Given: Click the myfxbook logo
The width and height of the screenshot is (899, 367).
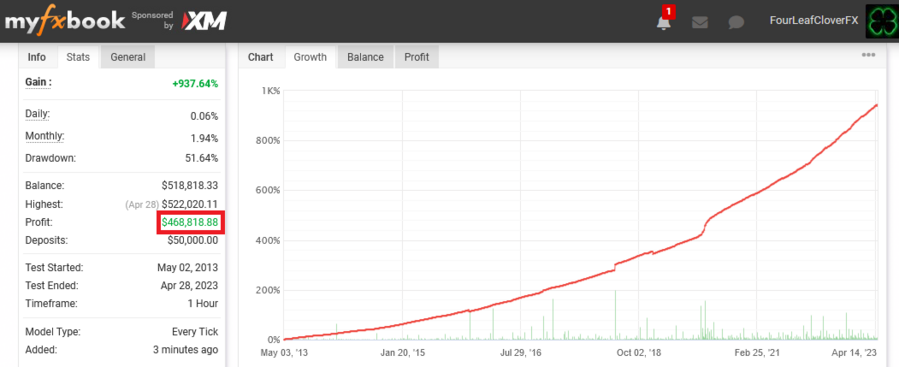Looking at the screenshot, I should click(x=65, y=21).
